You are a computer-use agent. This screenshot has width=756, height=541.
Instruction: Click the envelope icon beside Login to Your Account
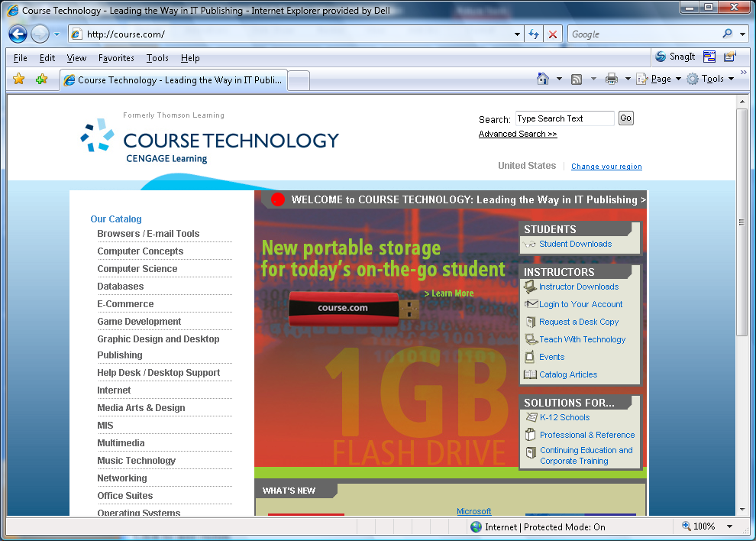click(x=531, y=303)
